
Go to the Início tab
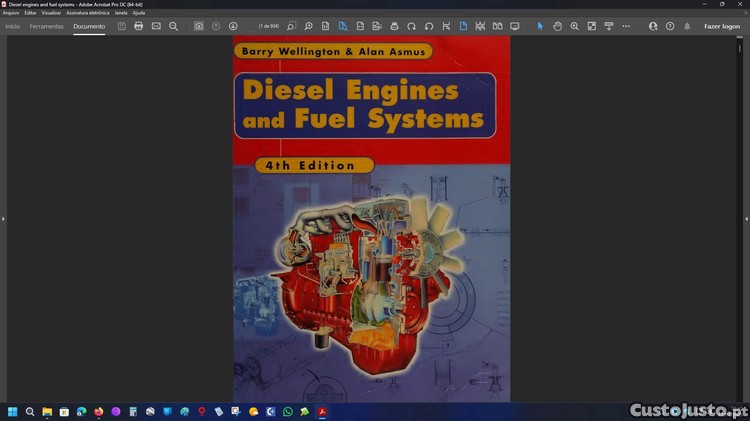click(x=13, y=26)
